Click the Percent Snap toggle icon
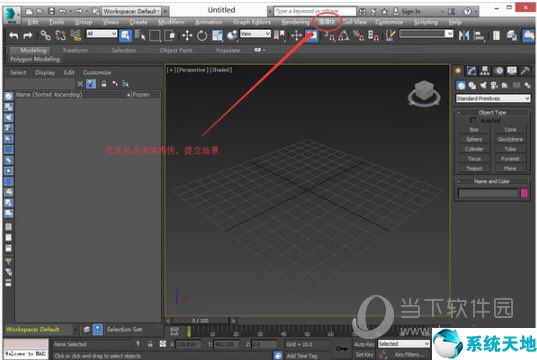Image resolution: width=537 pixels, height=360 pixels. 359,35
